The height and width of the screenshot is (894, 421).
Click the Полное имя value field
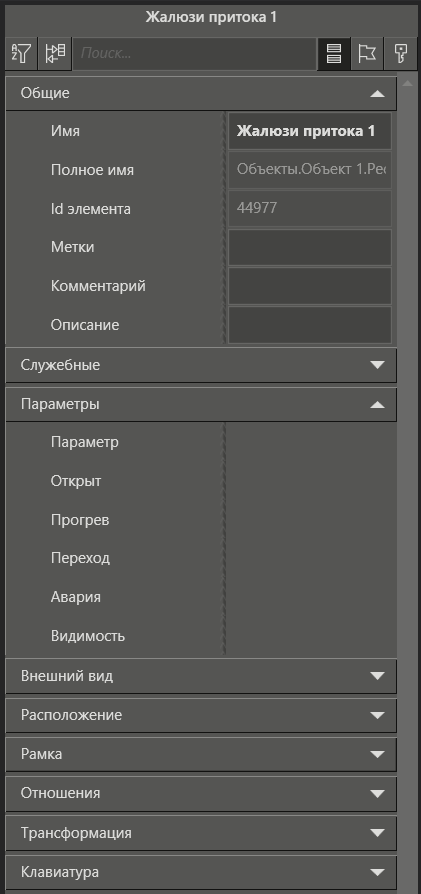(310, 170)
